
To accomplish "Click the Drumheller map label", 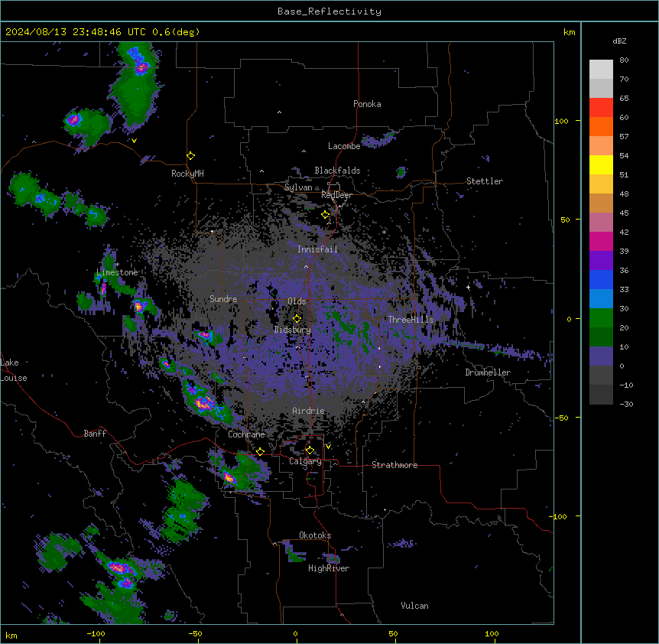I will pyautogui.click(x=488, y=372).
